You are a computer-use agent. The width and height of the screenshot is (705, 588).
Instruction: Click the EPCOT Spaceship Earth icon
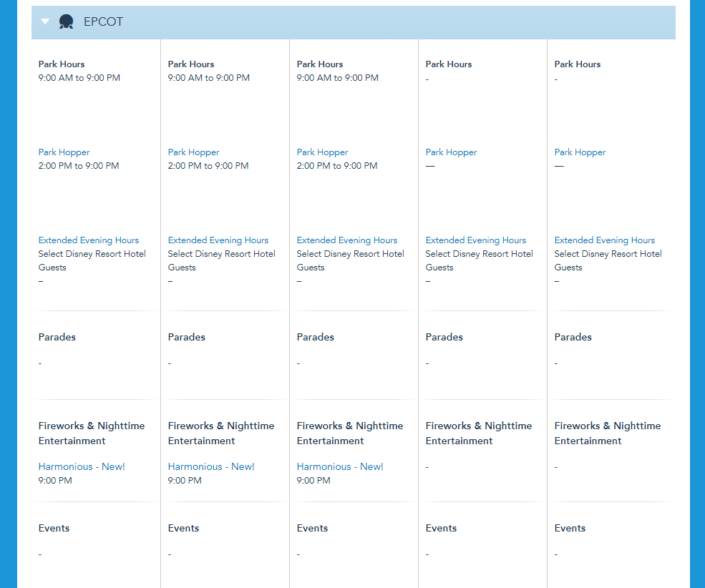[66, 21]
